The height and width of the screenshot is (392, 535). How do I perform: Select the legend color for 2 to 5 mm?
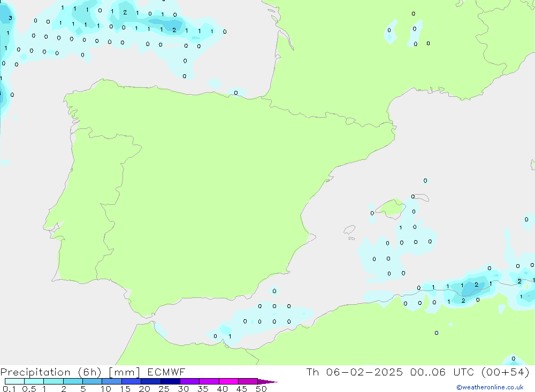click(x=73, y=381)
